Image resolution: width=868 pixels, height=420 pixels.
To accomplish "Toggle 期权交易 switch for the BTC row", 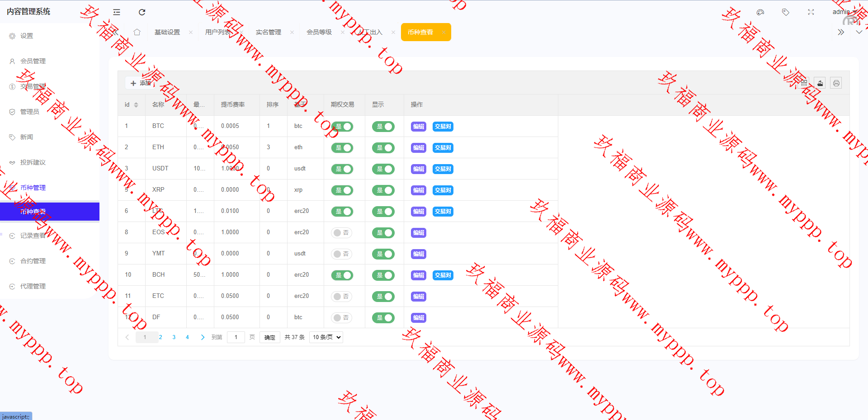I will [x=342, y=127].
